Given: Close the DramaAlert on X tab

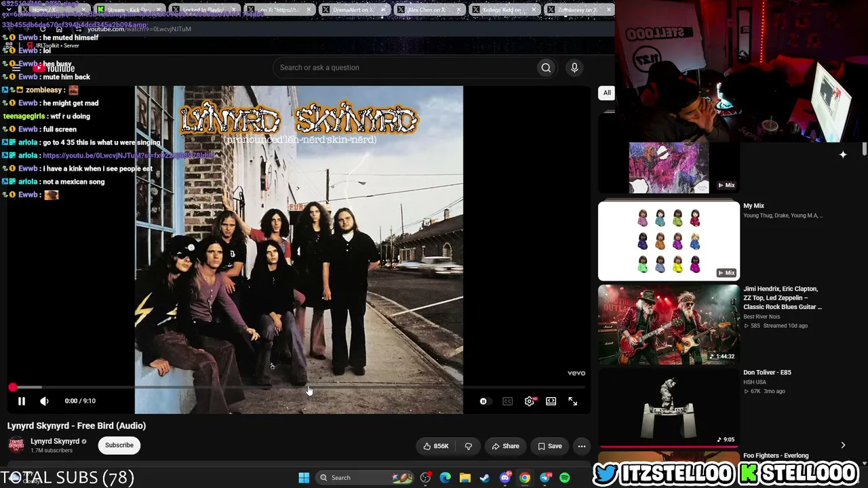Looking at the screenshot, I should coord(384,10).
